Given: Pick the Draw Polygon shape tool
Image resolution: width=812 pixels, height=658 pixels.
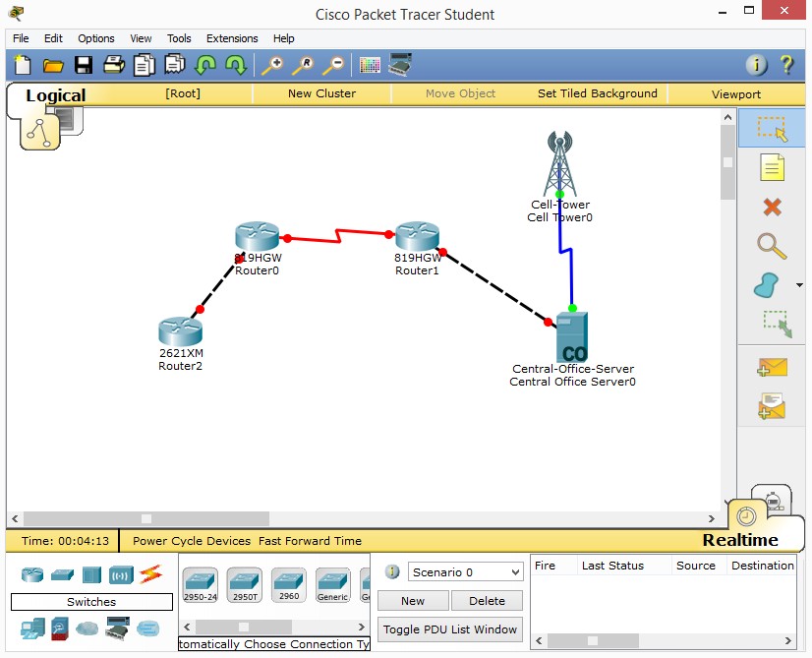Looking at the screenshot, I should pyautogui.click(x=770, y=285).
